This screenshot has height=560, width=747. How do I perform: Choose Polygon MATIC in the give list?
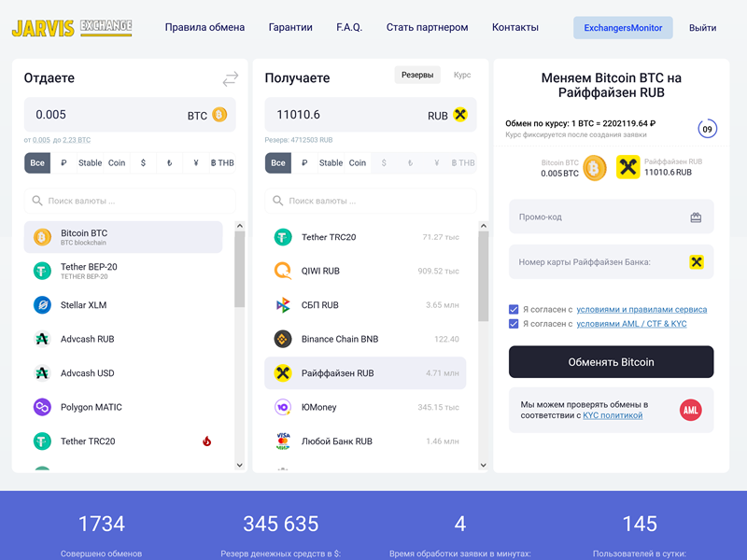tap(123, 407)
